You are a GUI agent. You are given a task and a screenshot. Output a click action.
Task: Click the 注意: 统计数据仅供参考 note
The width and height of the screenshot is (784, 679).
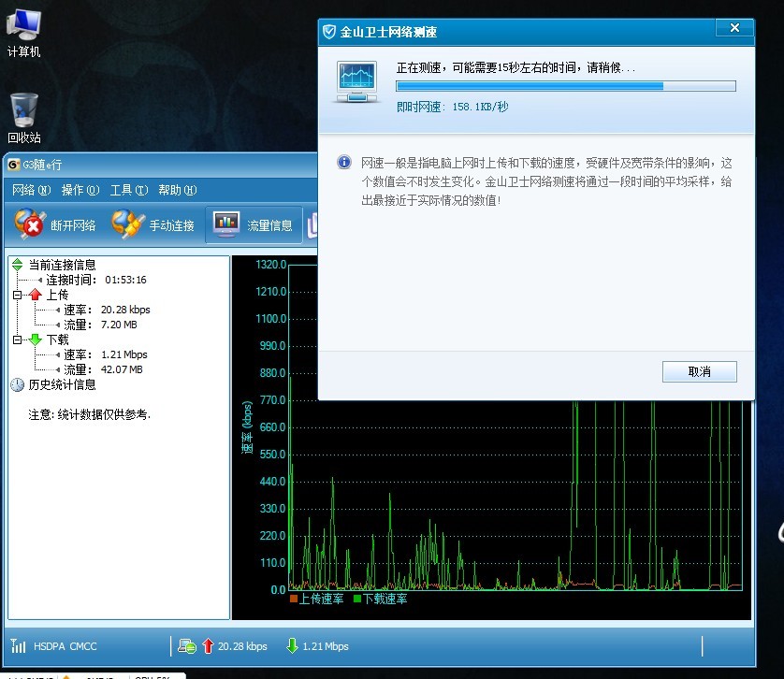point(89,414)
